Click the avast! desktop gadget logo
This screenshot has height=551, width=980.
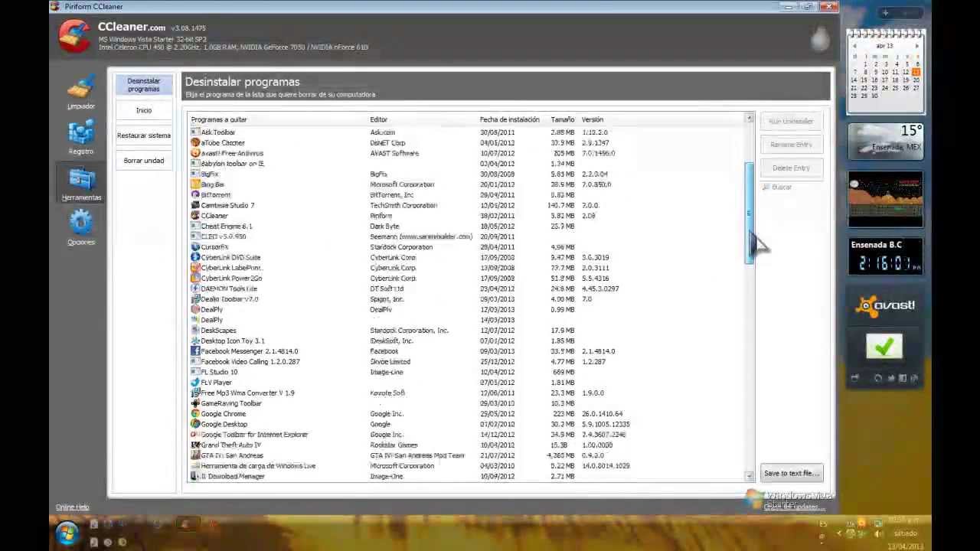coord(885,305)
